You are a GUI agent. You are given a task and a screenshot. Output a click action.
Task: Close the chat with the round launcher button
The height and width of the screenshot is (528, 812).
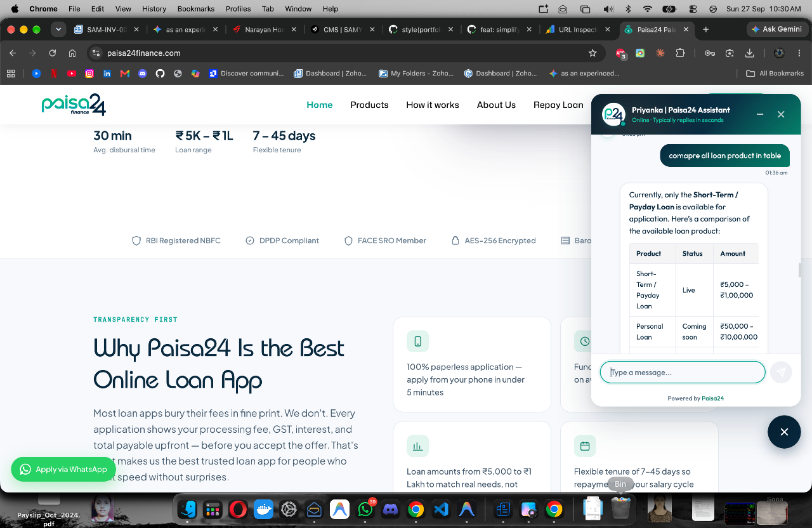pos(784,432)
